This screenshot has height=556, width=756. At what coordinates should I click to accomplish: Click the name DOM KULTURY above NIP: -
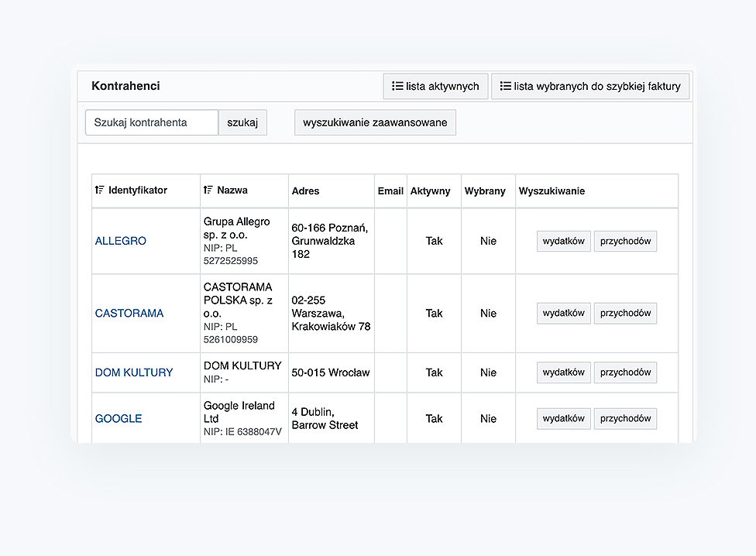pyautogui.click(x=242, y=366)
